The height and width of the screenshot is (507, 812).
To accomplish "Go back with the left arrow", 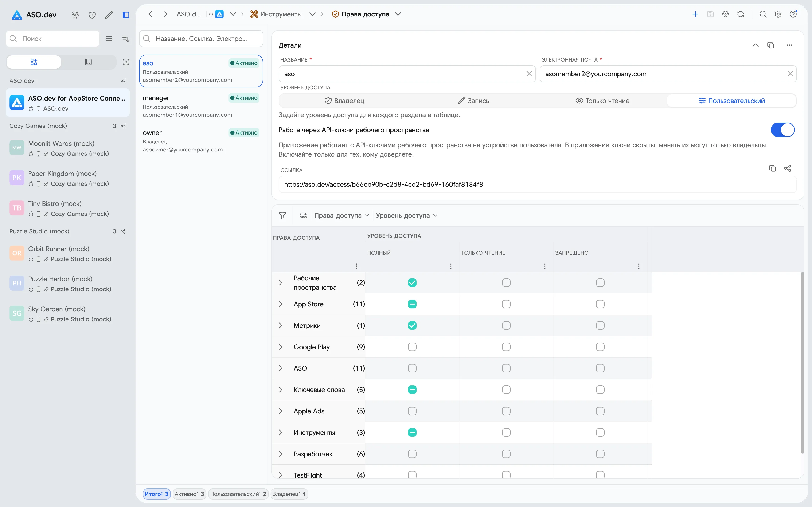I will (x=150, y=14).
